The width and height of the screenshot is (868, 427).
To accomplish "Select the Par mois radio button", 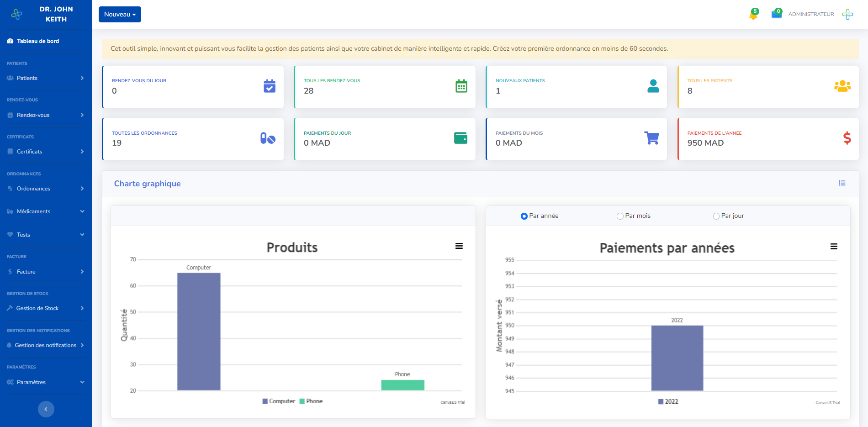I will pyautogui.click(x=620, y=216).
